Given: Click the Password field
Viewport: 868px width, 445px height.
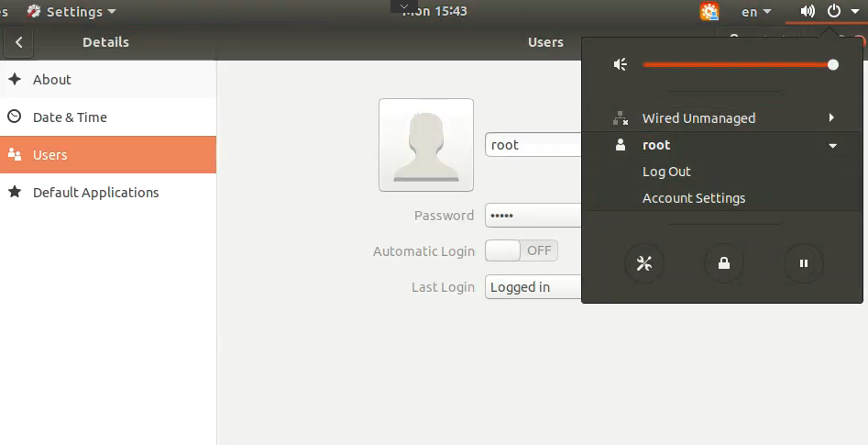Looking at the screenshot, I should coord(533,215).
